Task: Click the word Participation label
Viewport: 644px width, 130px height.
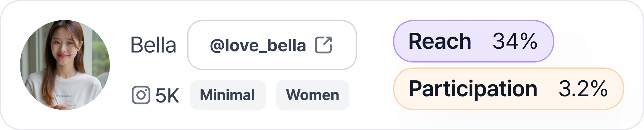Action: (x=473, y=89)
